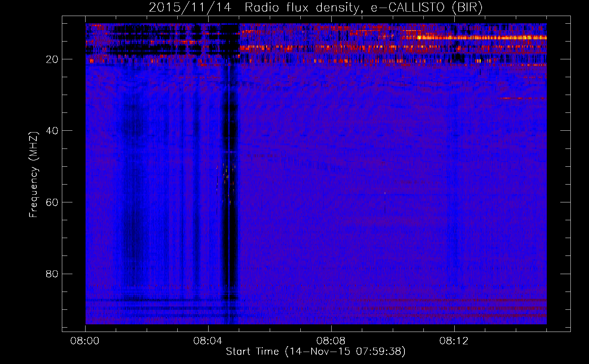
Task: Click the 'Frequency (MHZ)' axis label
Action: point(33,175)
